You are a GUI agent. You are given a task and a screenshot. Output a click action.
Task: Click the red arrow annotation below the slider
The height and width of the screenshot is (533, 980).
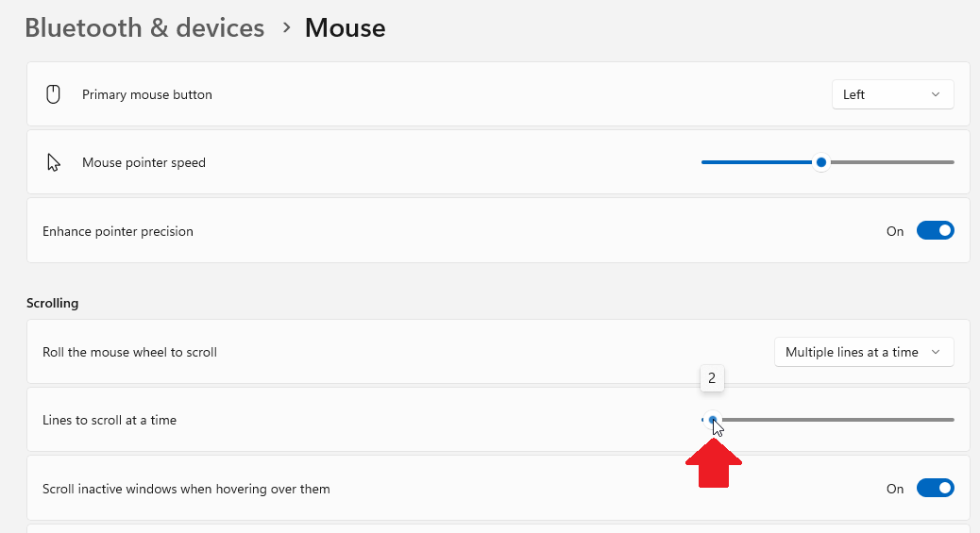(714, 463)
